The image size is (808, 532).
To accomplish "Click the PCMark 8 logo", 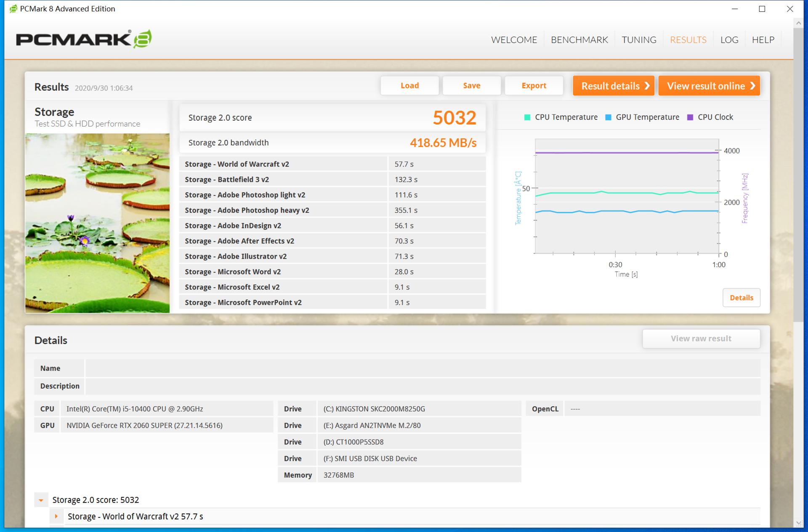I will click(x=84, y=39).
